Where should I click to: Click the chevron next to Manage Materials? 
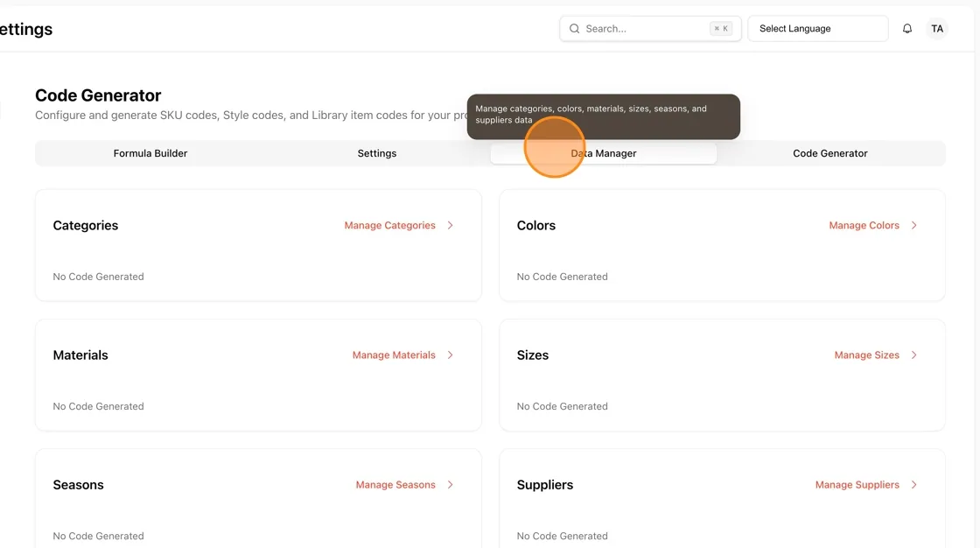pos(450,355)
